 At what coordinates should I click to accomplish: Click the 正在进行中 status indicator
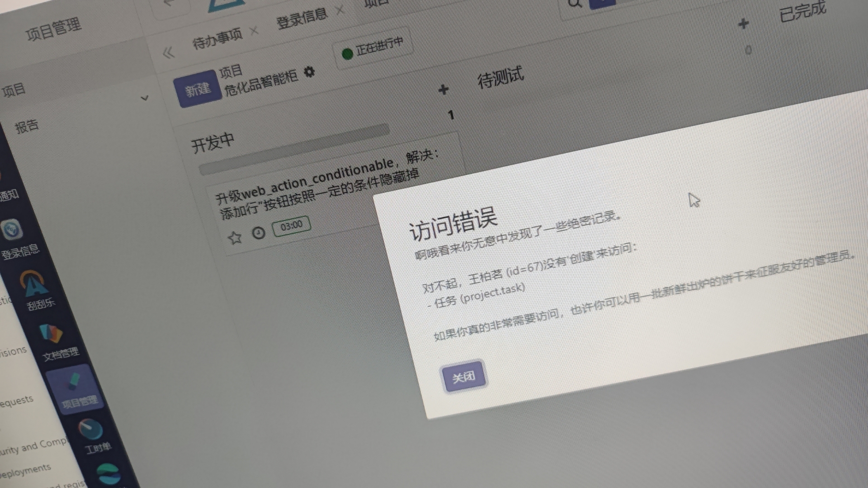373,48
